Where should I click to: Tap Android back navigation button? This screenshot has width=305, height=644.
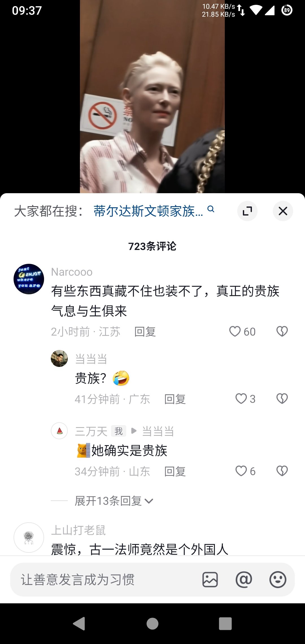pyautogui.click(x=79, y=624)
